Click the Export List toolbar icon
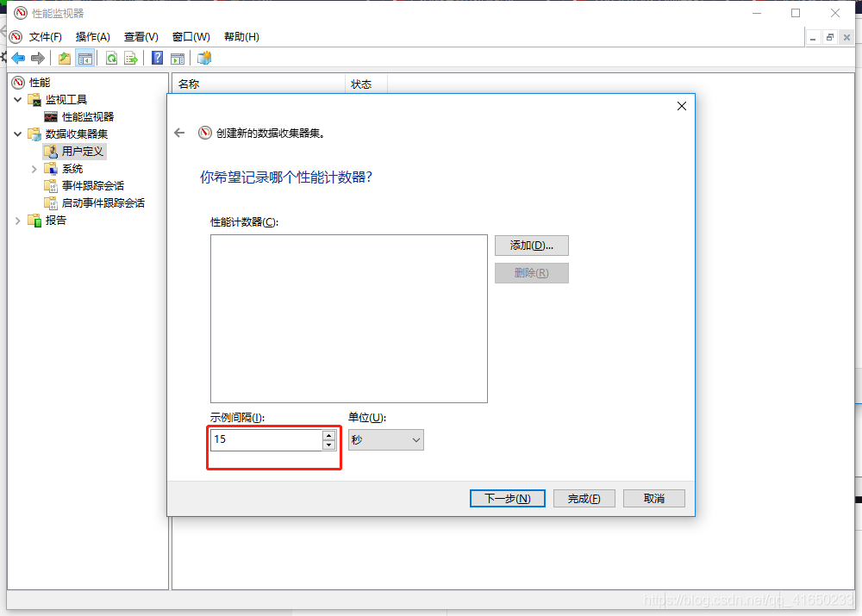The height and width of the screenshot is (616, 862). 131,58
